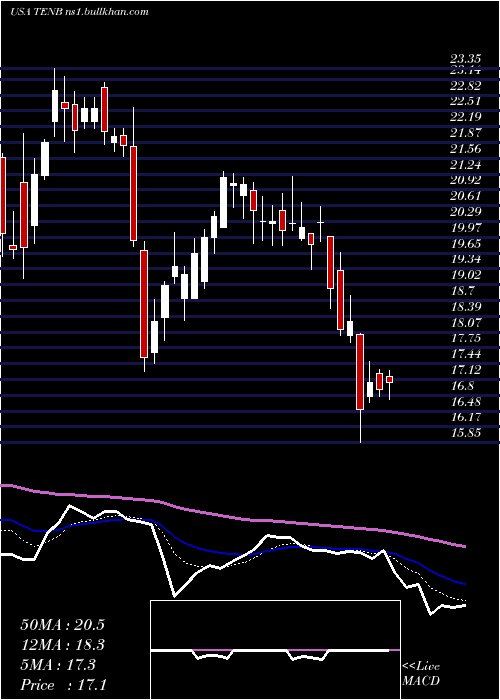Click the 20.92 price axis label
Screen dimensions: 500x700
pyautogui.click(x=465, y=180)
